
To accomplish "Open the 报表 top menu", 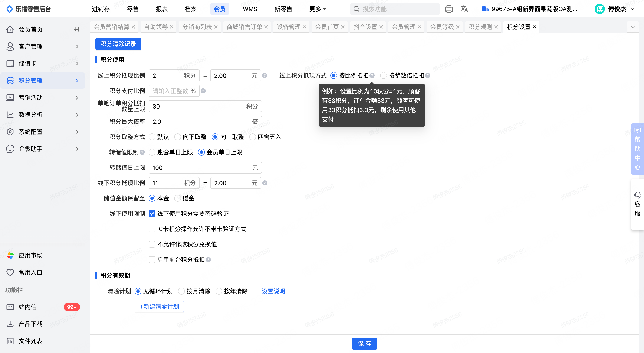I will point(161,9).
